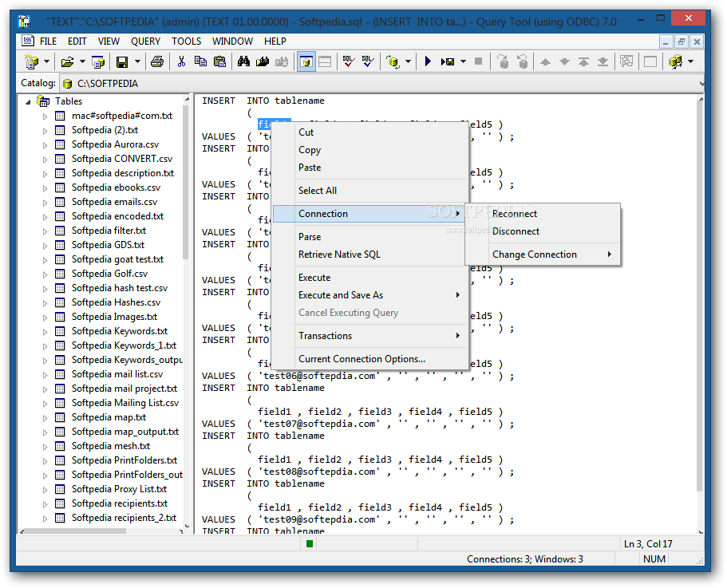Image resolution: width=727 pixels, height=588 pixels.
Task: Select the Softpedia Hashes.csv table
Action: pyautogui.click(x=116, y=302)
